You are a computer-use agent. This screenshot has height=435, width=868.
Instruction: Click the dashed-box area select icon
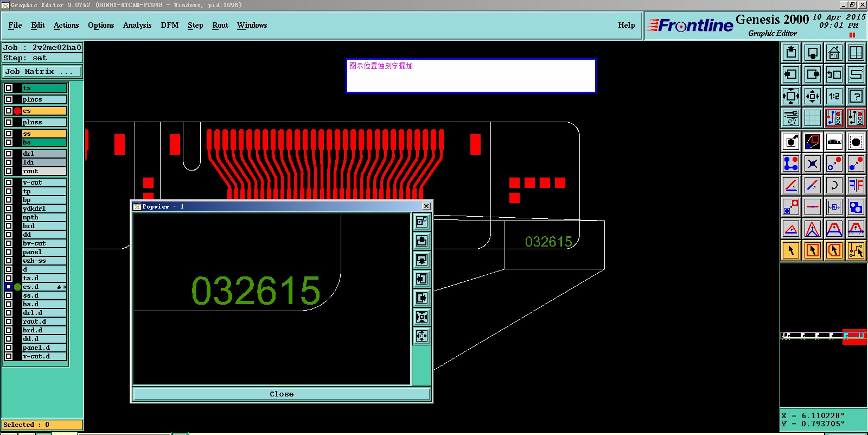click(x=856, y=142)
